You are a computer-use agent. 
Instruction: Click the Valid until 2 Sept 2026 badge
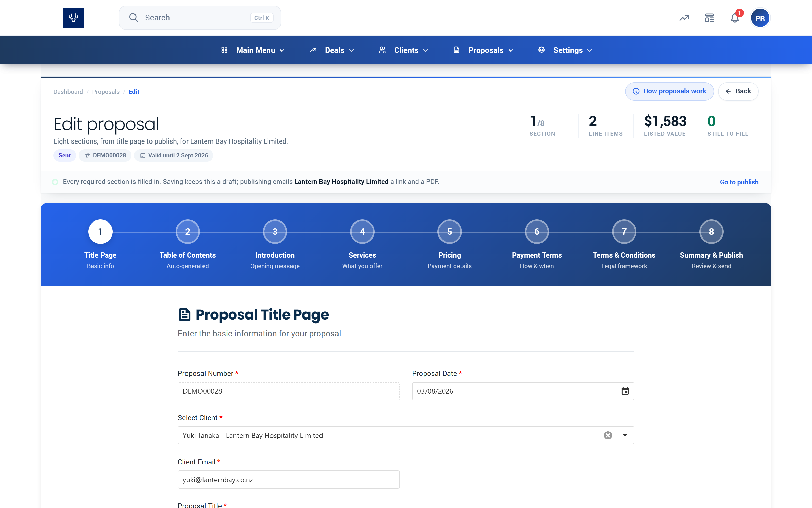point(174,155)
